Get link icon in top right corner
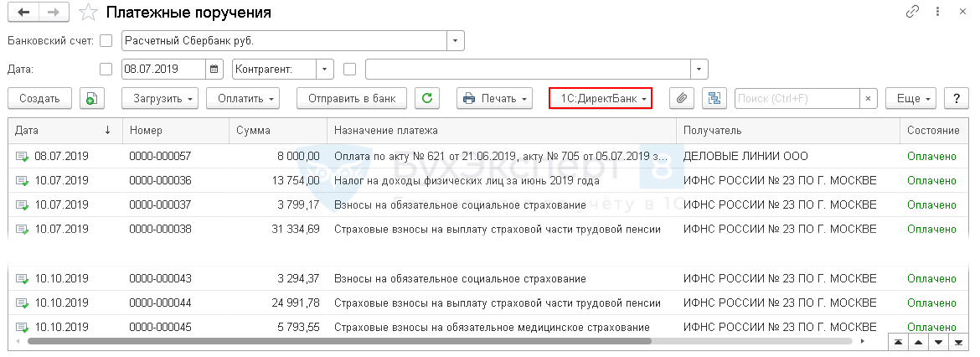 912,13
